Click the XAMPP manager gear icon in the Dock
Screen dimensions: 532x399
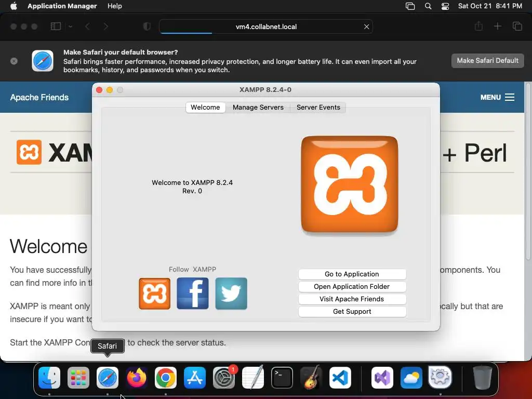pyautogui.click(x=440, y=377)
